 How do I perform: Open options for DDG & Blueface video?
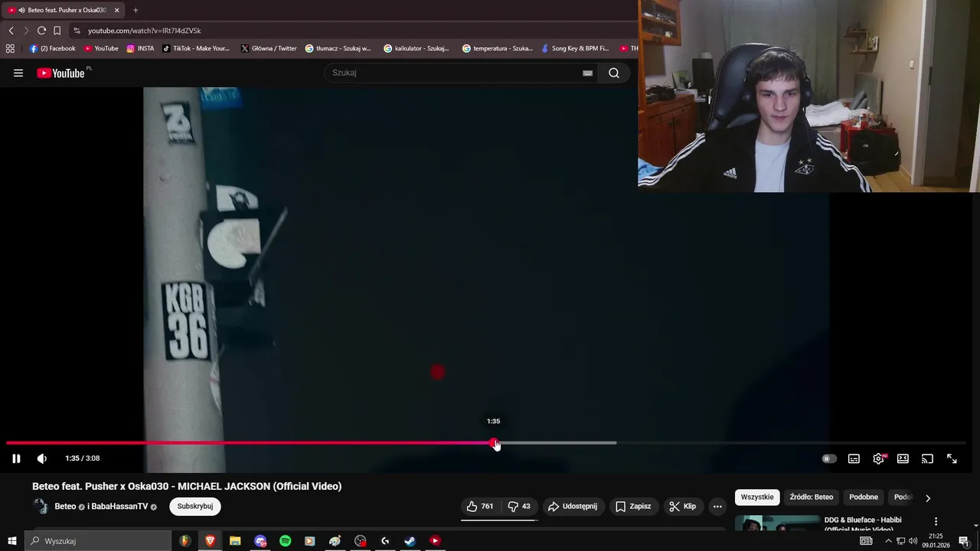[x=936, y=521]
